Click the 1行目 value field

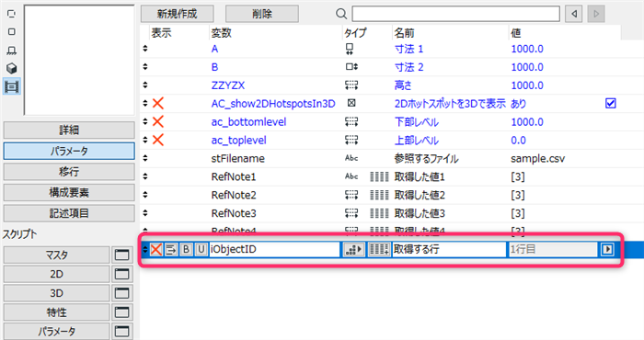[x=553, y=249]
